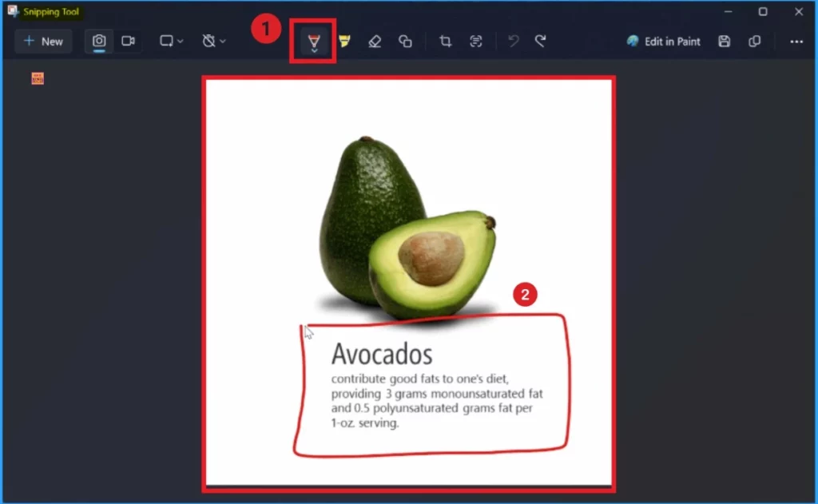Activate the Image crop tool
The height and width of the screenshot is (504, 818).
[445, 42]
